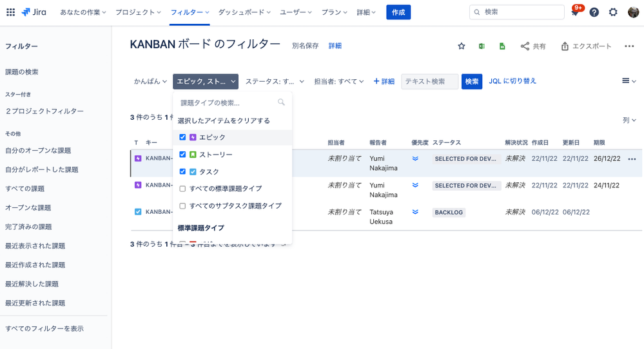
Task: Focus the top 検索 search box
Action: click(516, 12)
